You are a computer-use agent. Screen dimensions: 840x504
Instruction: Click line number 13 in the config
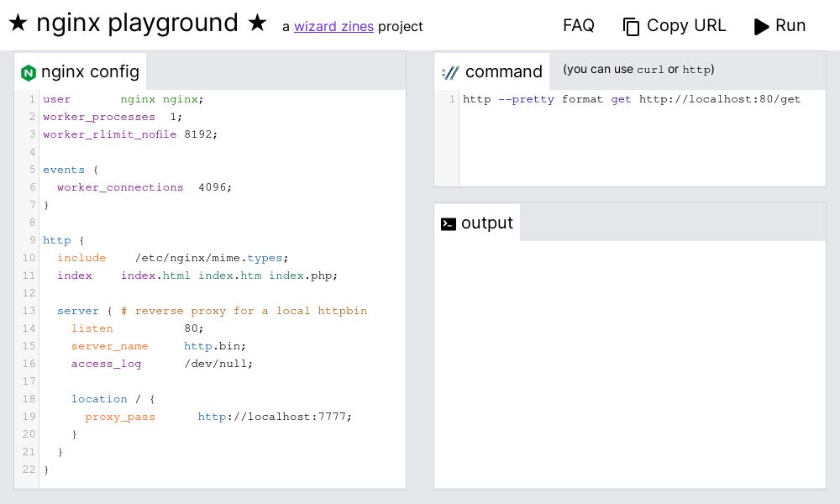(29, 311)
